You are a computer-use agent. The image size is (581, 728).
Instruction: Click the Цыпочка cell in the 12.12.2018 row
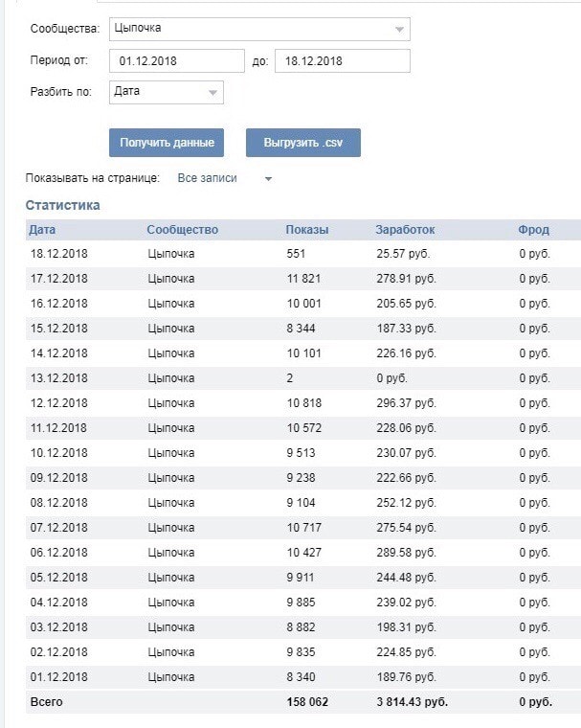pos(171,403)
